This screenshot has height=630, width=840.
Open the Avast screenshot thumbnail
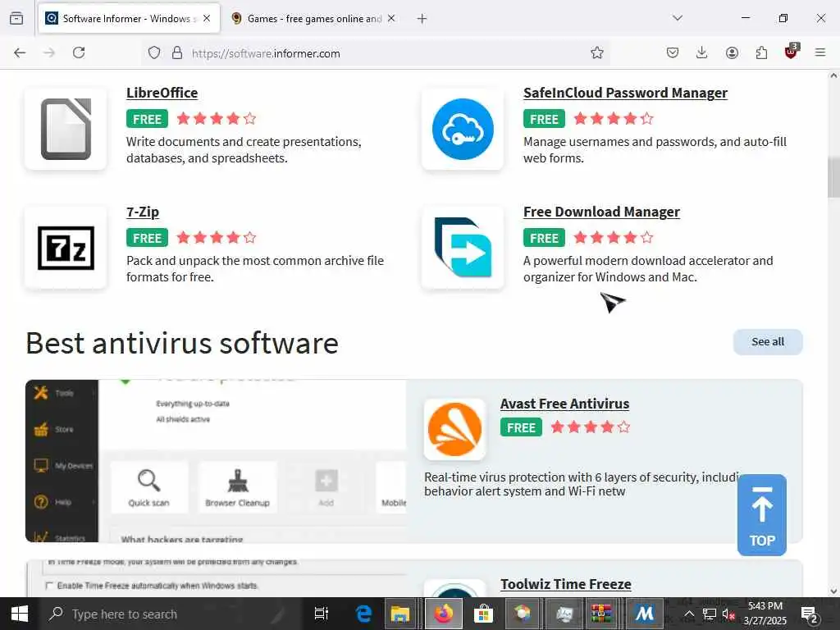tap(216, 461)
